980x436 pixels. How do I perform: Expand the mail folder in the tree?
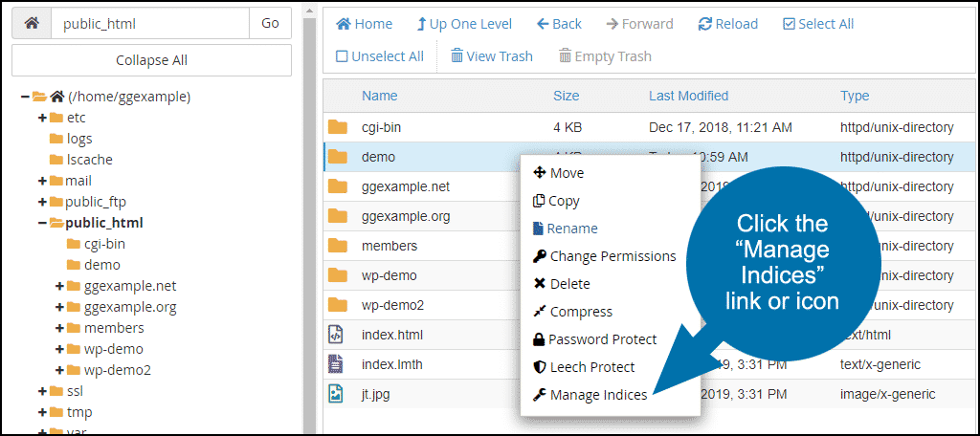42,181
